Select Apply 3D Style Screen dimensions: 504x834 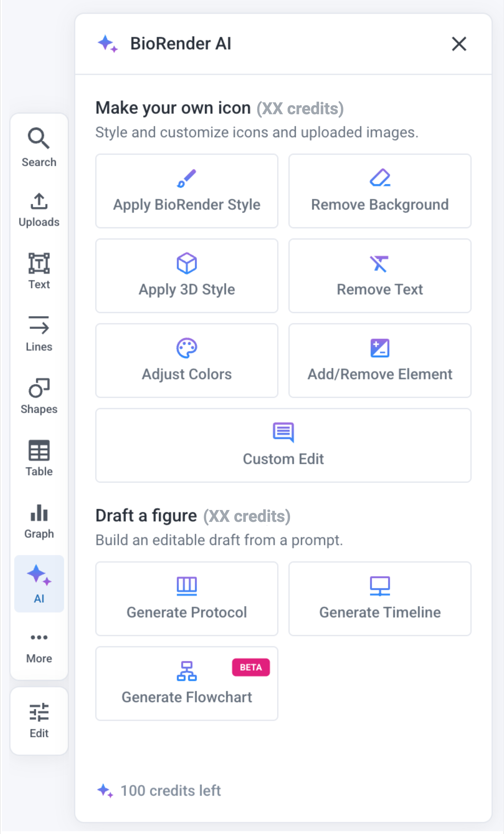tap(187, 276)
